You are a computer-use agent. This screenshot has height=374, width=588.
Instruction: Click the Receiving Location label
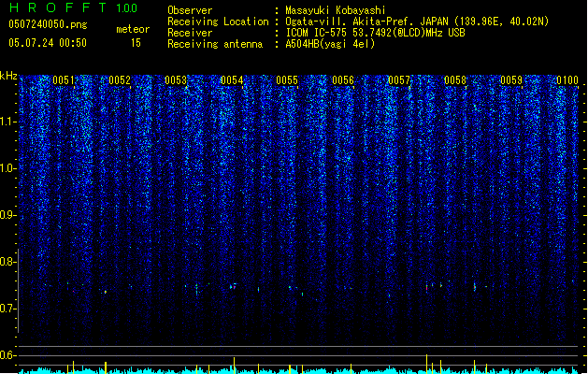[x=218, y=22]
